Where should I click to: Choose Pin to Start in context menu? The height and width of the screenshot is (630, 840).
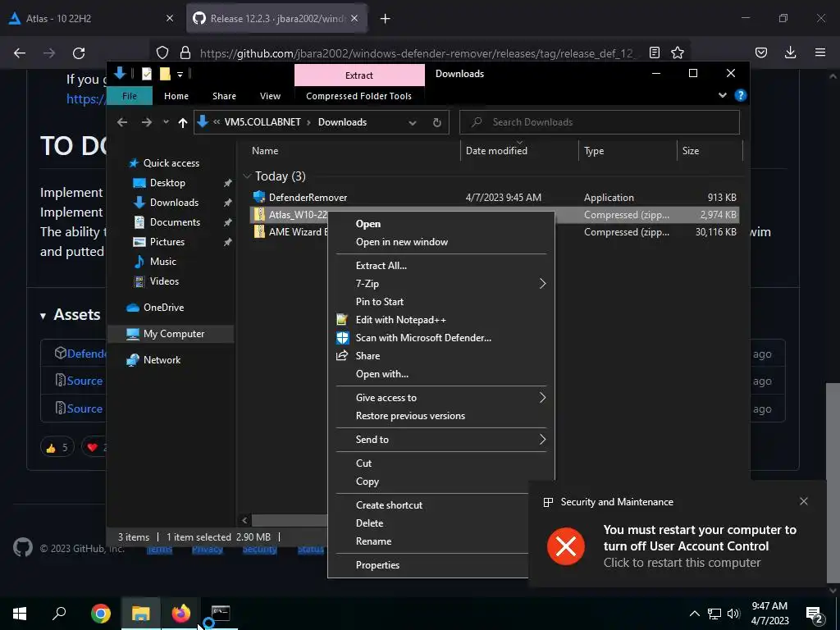(380, 302)
